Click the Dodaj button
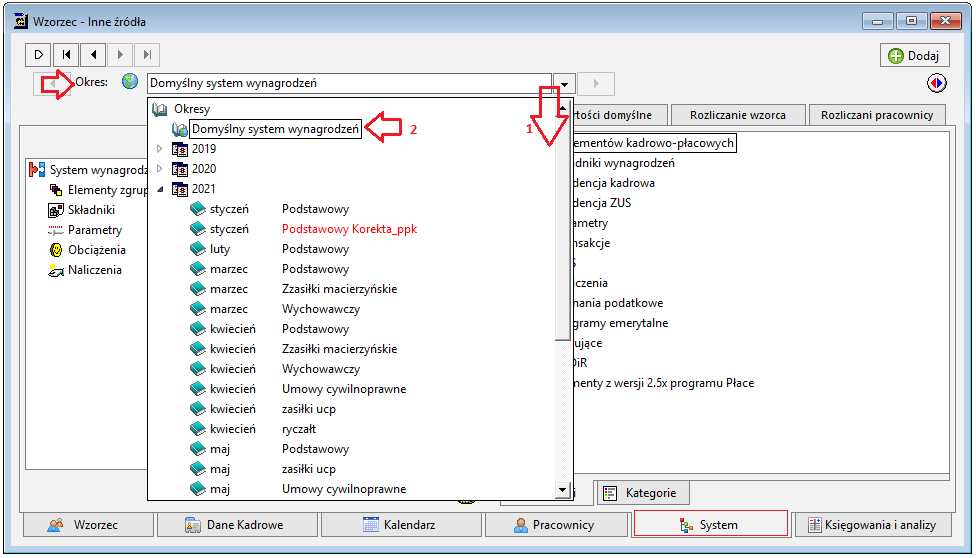 click(914, 55)
